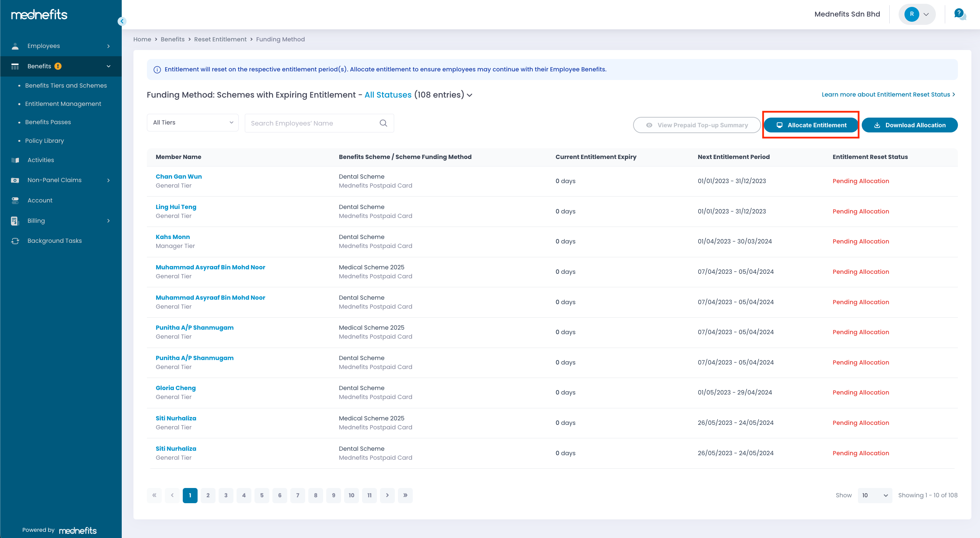Click the Account sidebar icon
The image size is (980, 538).
coord(15,200)
